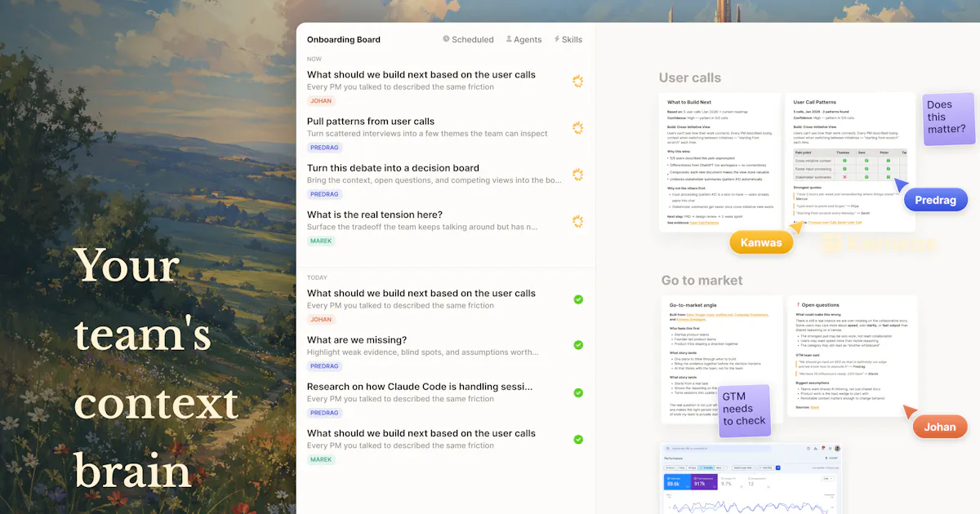The image size is (980, 514).
Task: Click the lightning bolt icon beside Skills
Action: 557,39
